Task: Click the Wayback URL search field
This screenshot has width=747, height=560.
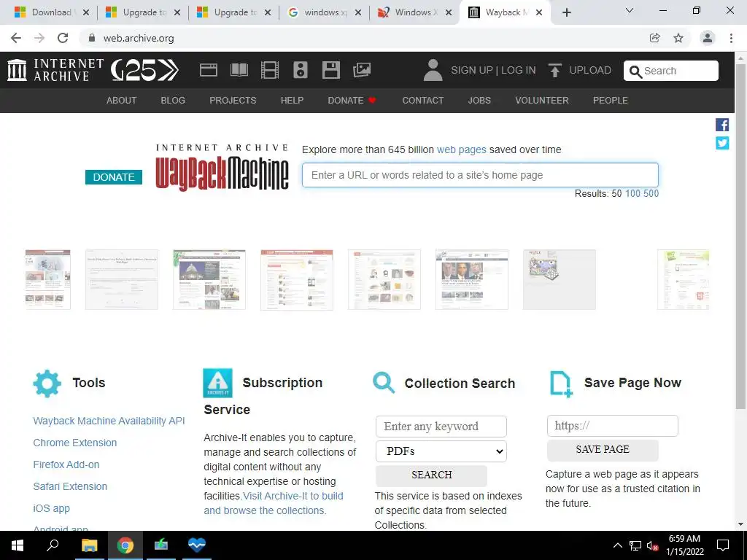Action: tap(480, 175)
